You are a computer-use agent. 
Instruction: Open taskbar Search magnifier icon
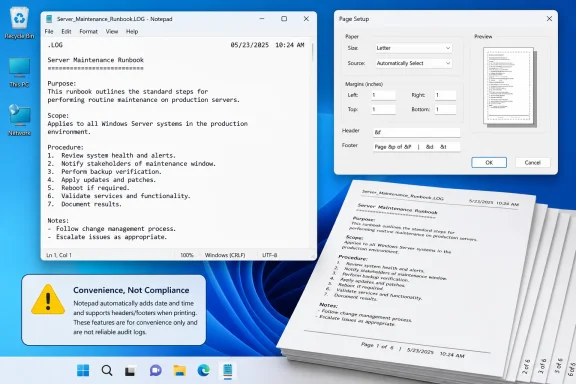[x=107, y=370]
